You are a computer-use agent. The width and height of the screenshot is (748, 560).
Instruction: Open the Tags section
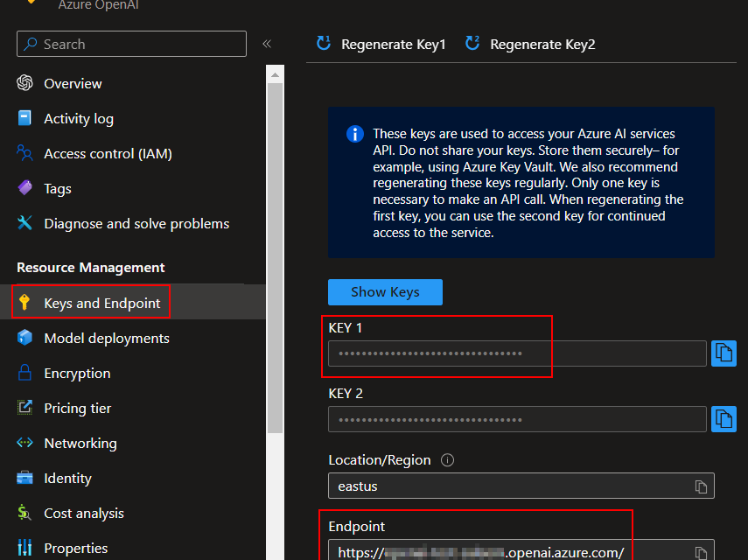tap(58, 189)
